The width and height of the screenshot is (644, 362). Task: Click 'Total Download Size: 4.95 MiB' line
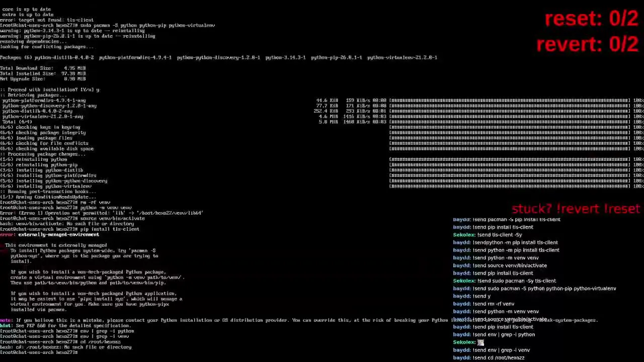pos(43,68)
